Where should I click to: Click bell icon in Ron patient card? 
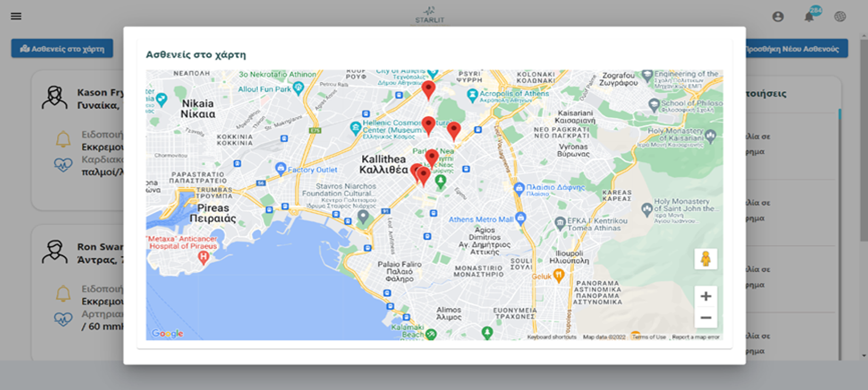tap(63, 294)
